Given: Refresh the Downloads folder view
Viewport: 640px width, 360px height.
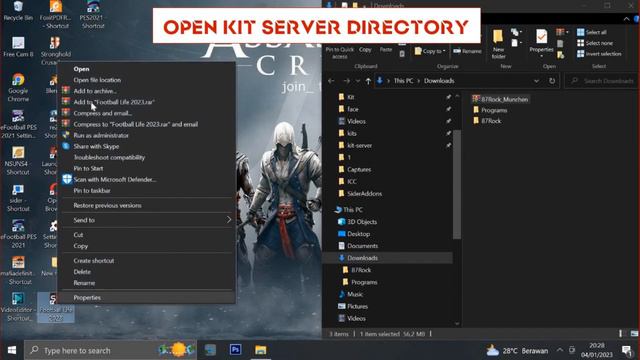Looking at the screenshot, I should 552,80.
